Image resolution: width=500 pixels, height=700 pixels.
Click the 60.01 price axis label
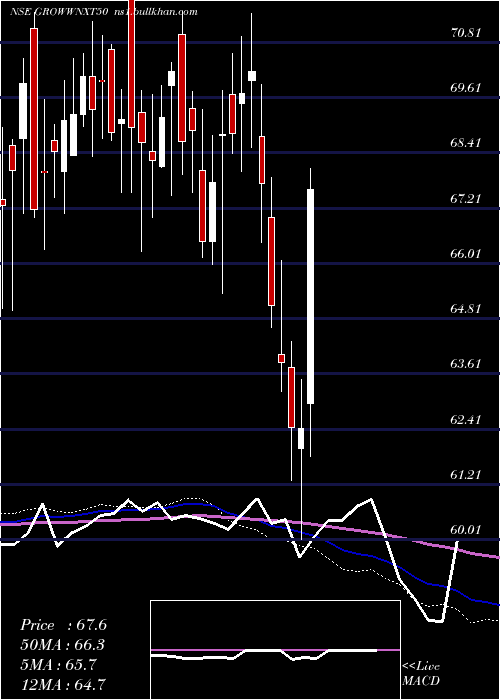466,529
